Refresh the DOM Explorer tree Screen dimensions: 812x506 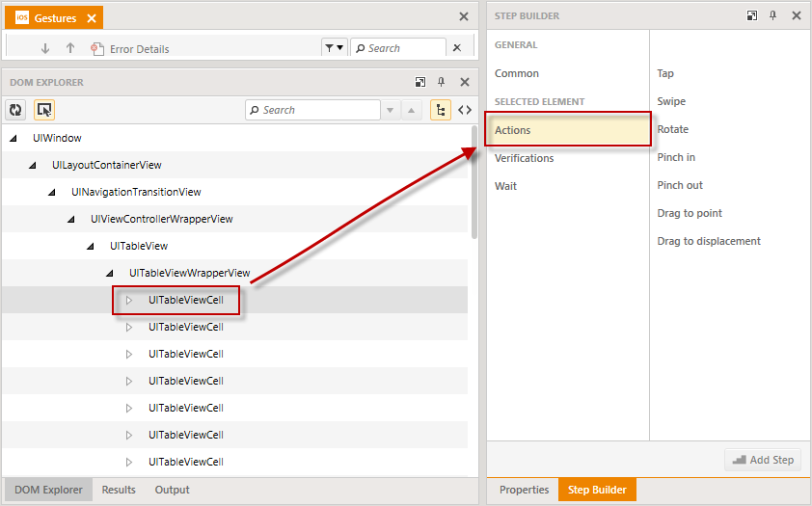point(15,110)
